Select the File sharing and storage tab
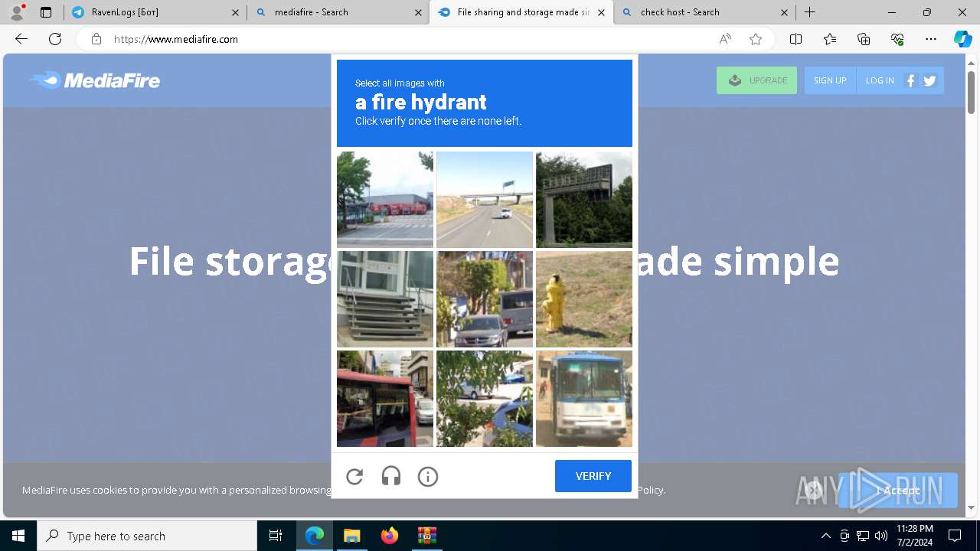The width and height of the screenshot is (980, 551). tap(521, 12)
